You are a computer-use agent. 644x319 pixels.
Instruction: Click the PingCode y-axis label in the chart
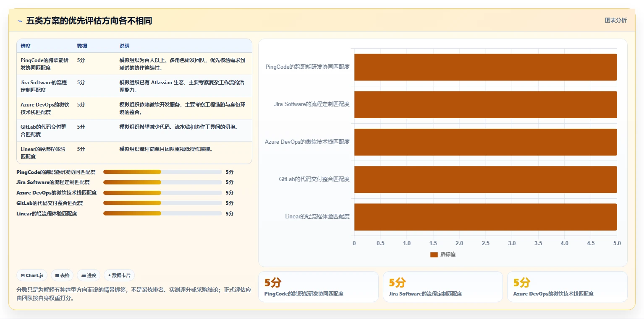pyautogui.click(x=307, y=67)
